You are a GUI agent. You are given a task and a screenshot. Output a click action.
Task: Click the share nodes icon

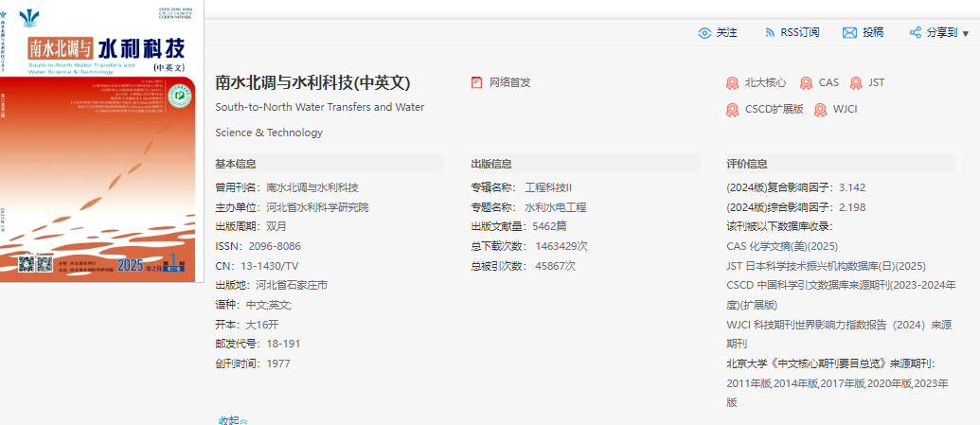coord(915,33)
